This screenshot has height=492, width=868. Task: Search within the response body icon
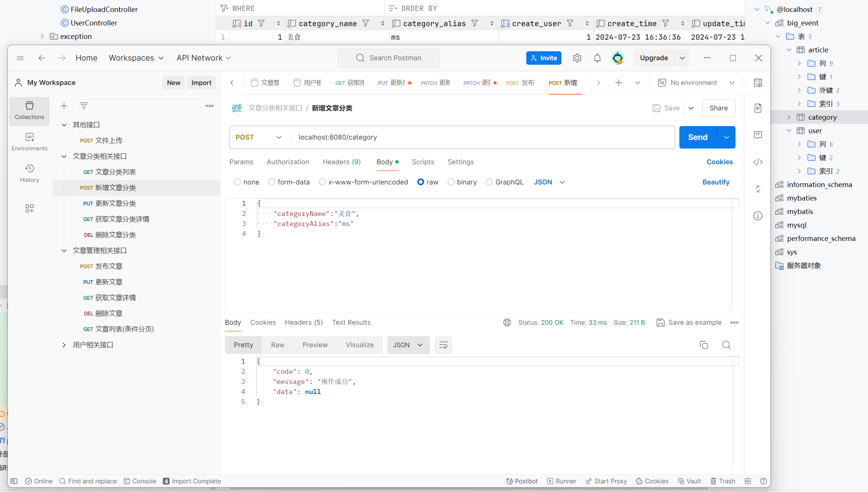pyautogui.click(x=726, y=345)
